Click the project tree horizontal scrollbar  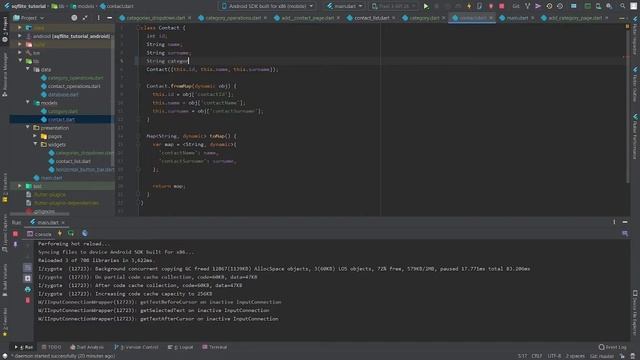[40, 214]
